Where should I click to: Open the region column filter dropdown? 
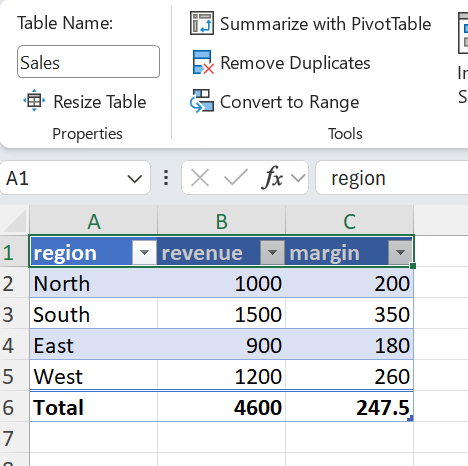144,252
